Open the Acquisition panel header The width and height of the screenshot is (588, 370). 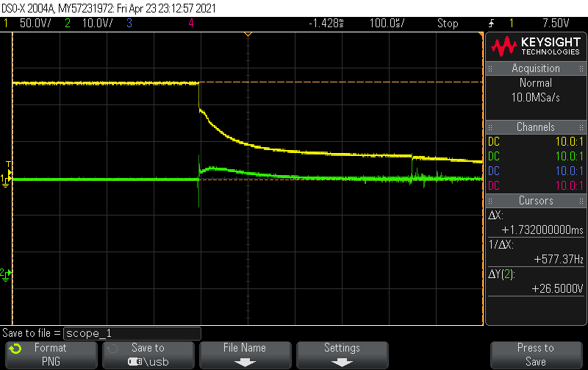coord(535,68)
